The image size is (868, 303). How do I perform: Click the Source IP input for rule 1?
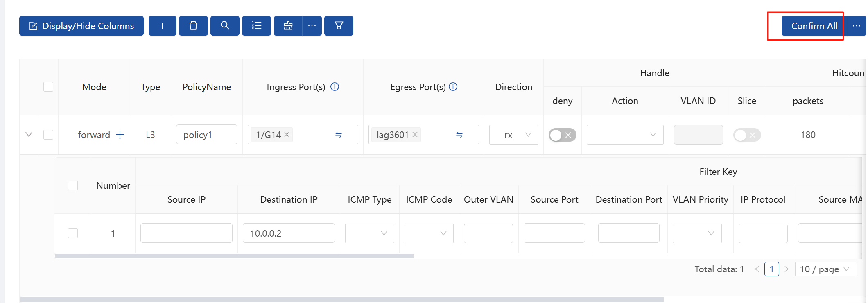tap(186, 233)
